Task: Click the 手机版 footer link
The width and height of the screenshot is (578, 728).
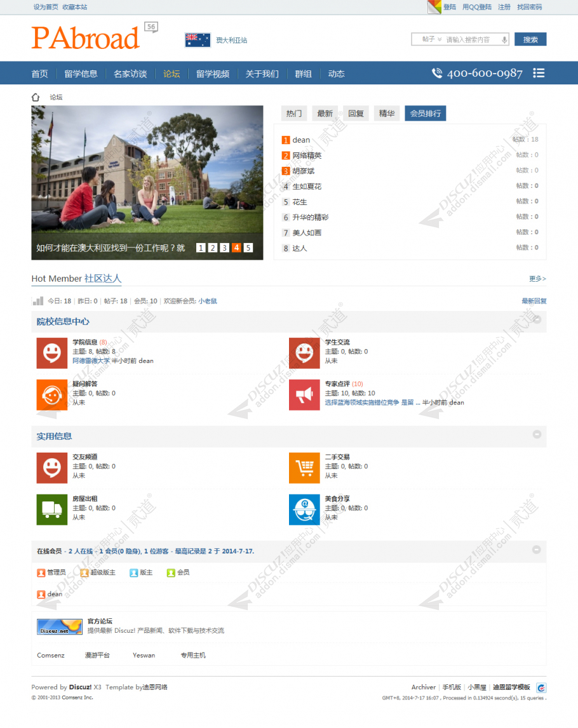Action: (x=452, y=687)
